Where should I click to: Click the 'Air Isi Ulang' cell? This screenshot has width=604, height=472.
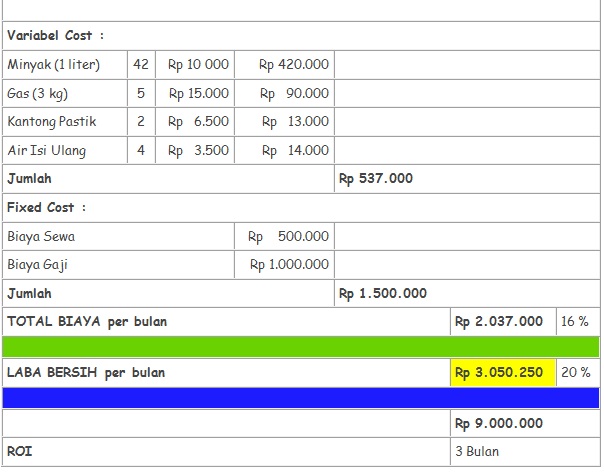pos(65,150)
